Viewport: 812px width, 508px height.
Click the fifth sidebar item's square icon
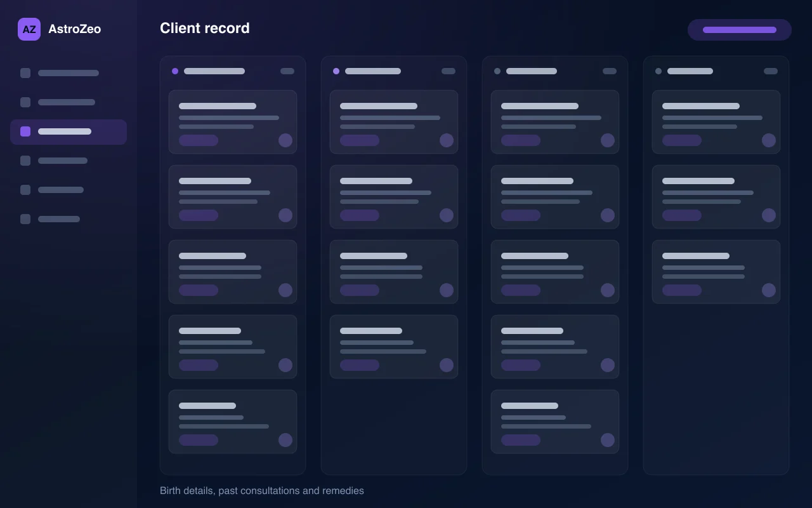25,190
